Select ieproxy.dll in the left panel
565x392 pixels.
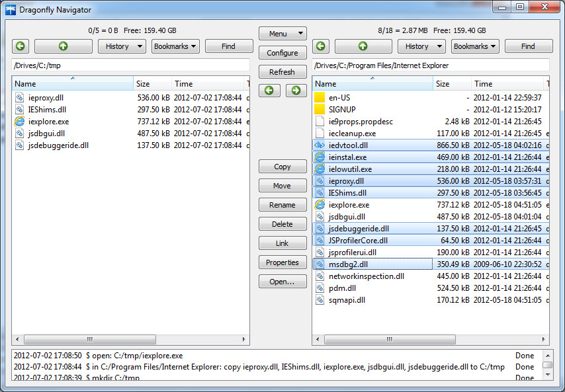[x=131, y=98]
